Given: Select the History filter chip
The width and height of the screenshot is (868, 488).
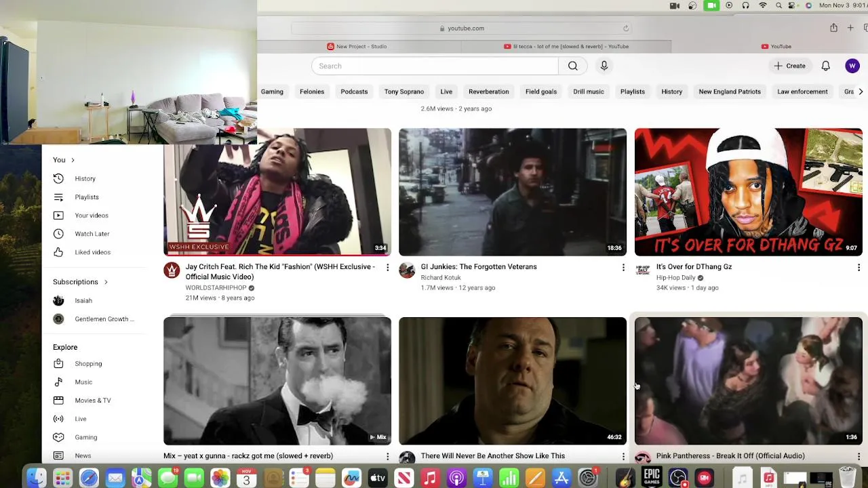Looking at the screenshot, I should (672, 91).
